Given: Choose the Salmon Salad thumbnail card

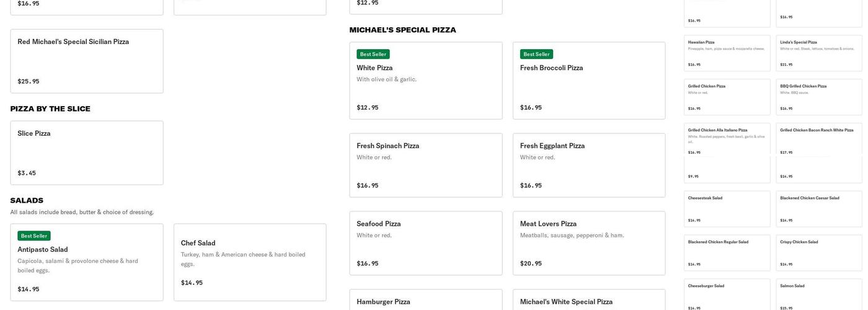Looking at the screenshot, I should point(818,294).
